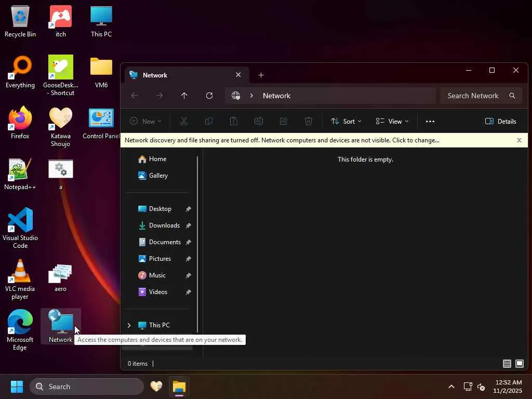The height and width of the screenshot is (399, 532).
Task: Click File Explorer taskbar icon
Action: pyautogui.click(x=179, y=387)
